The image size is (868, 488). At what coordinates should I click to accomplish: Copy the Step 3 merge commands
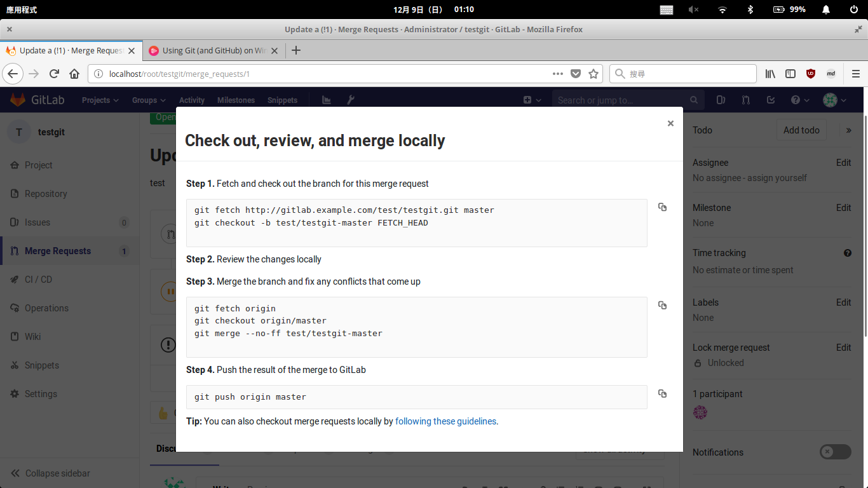tap(662, 306)
